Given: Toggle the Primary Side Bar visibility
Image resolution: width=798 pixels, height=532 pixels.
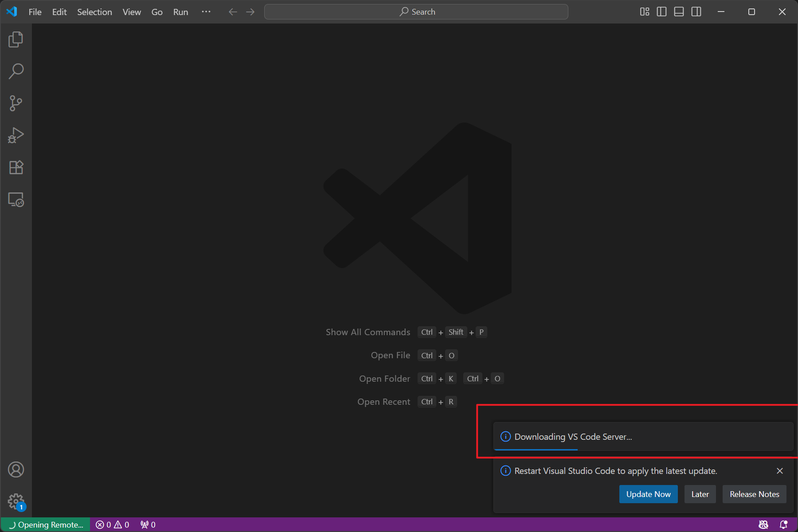Looking at the screenshot, I should (x=661, y=12).
